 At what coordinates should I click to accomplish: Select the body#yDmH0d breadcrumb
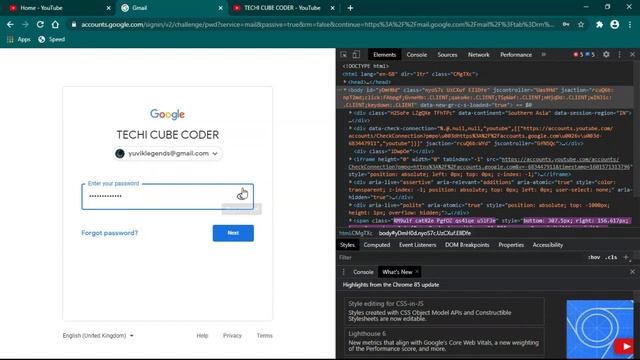[424, 233]
